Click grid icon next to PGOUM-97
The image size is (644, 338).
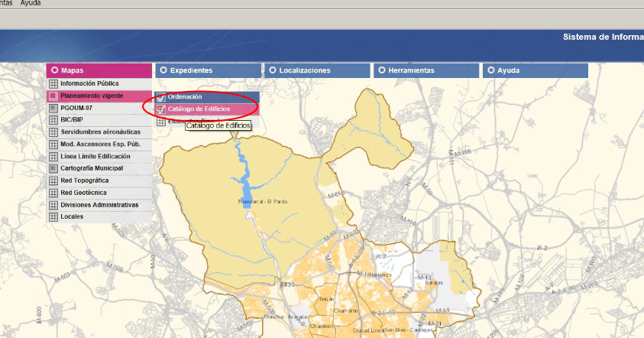pyautogui.click(x=53, y=108)
